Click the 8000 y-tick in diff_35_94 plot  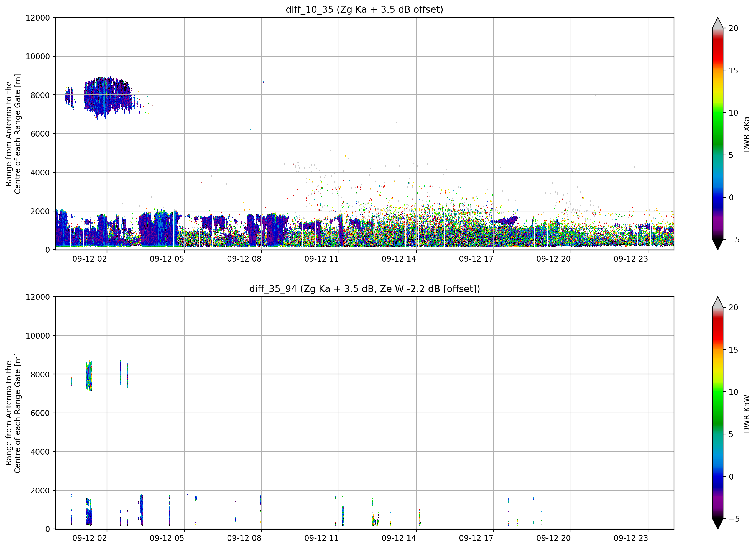click(40, 375)
